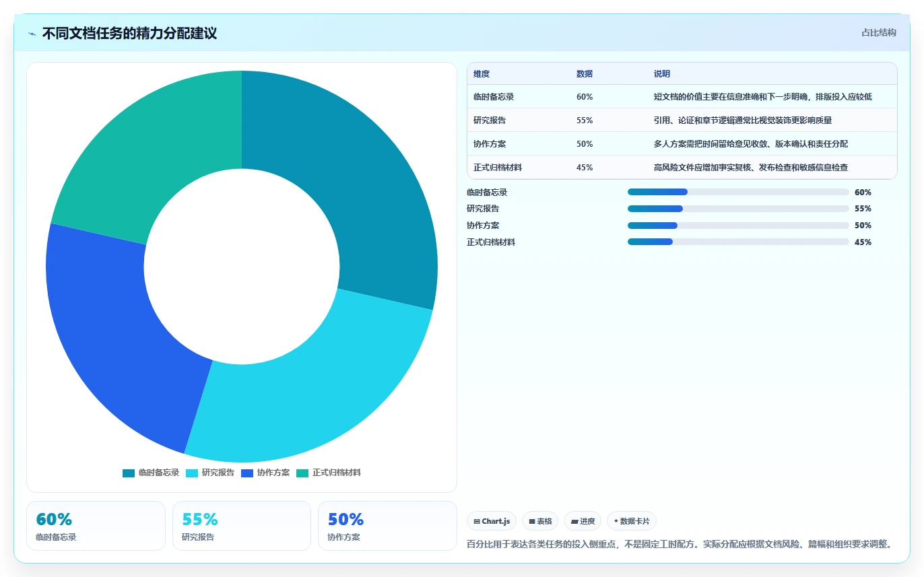Click the 研究报告 progress bar
This screenshot has width=924, height=577.
738,209
